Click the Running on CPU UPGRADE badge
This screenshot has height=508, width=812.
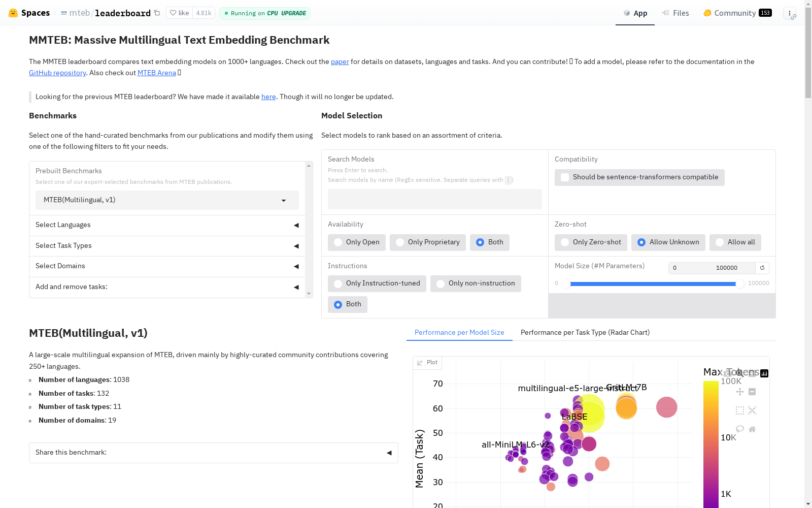(x=265, y=13)
